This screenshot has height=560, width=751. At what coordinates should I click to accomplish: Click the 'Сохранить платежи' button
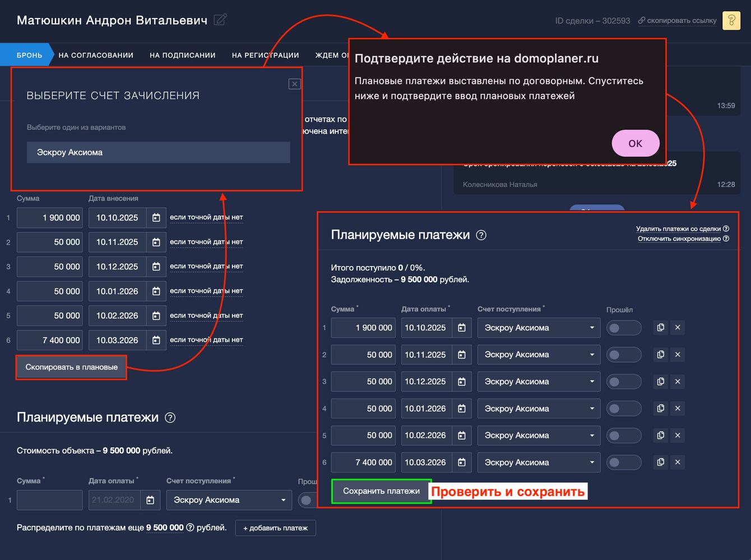tap(381, 491)
